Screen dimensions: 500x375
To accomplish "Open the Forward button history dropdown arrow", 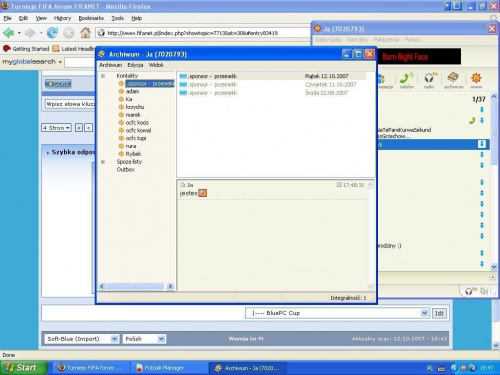I will click(x=41, y=33).
